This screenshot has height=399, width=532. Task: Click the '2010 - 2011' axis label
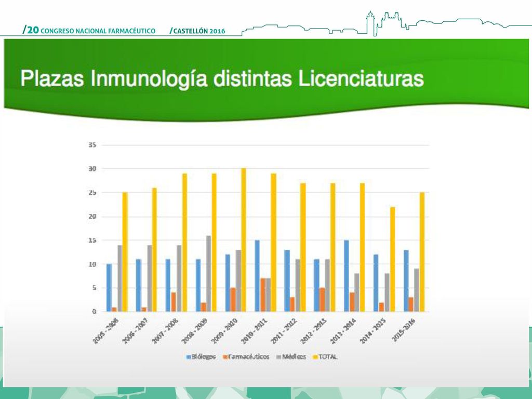pyautogui.click(x=254, y=331)
